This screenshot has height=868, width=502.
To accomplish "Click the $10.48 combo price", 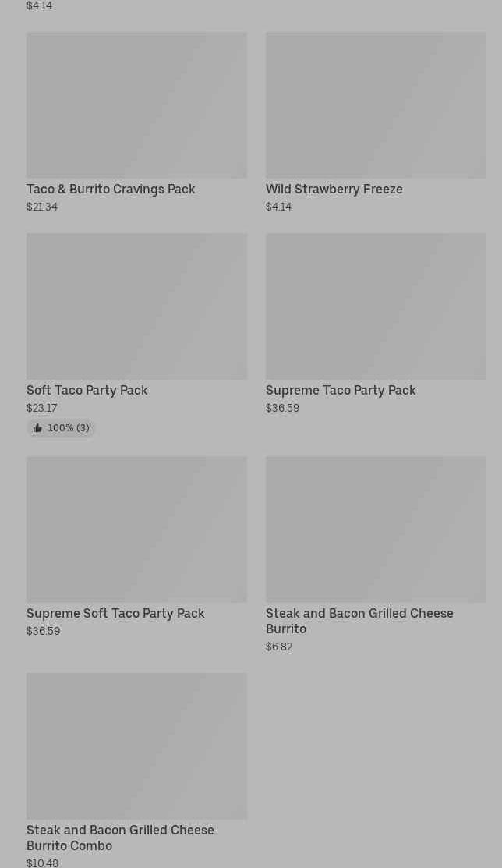I will (x=42, y=863).
